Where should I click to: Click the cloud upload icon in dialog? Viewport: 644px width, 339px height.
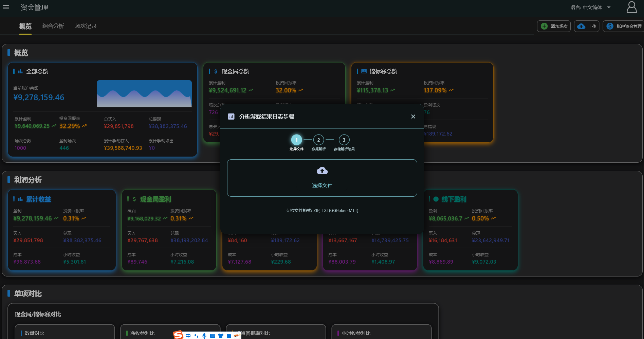[322, 171]
